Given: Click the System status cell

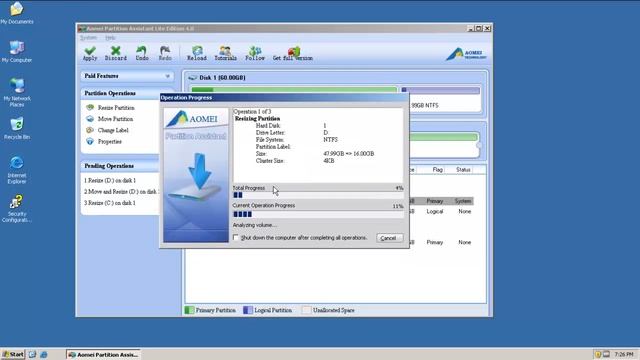Looking at the screenshot, I should point(463,201).
